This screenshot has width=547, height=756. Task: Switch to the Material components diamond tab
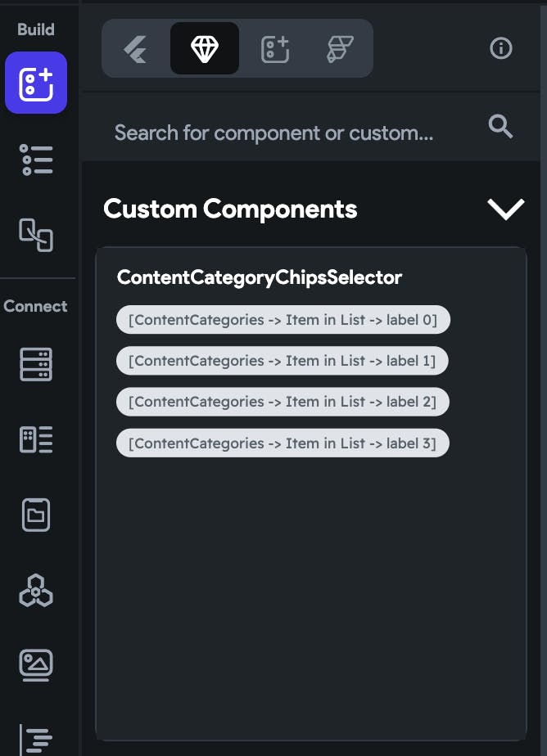(204, 48)
